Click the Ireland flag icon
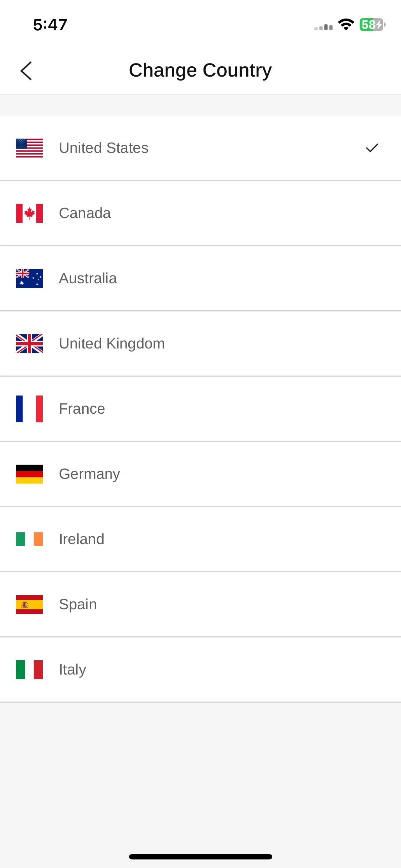Viewport: 401px width, 868px height. click(x=29, y=539)
